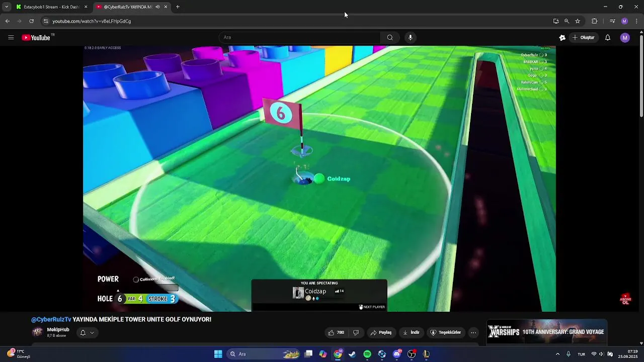Click the Teşekkürler thanks button

[x=445, y=332]
